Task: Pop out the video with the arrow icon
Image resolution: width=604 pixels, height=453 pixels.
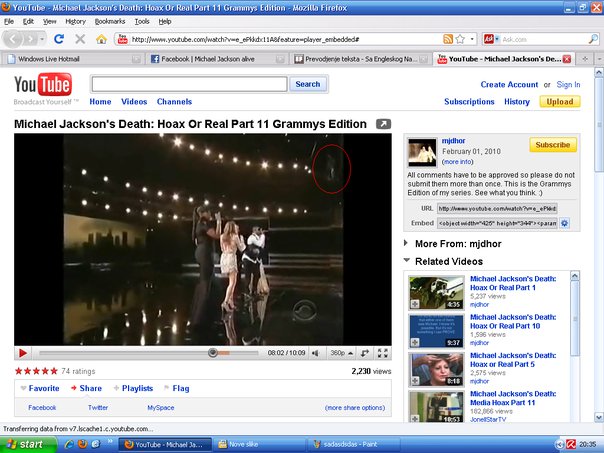Action: click(383, 124)
